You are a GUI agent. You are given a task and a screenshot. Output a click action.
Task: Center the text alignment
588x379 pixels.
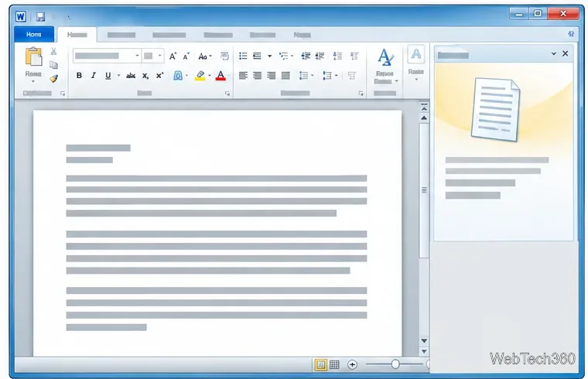(257, 76)
